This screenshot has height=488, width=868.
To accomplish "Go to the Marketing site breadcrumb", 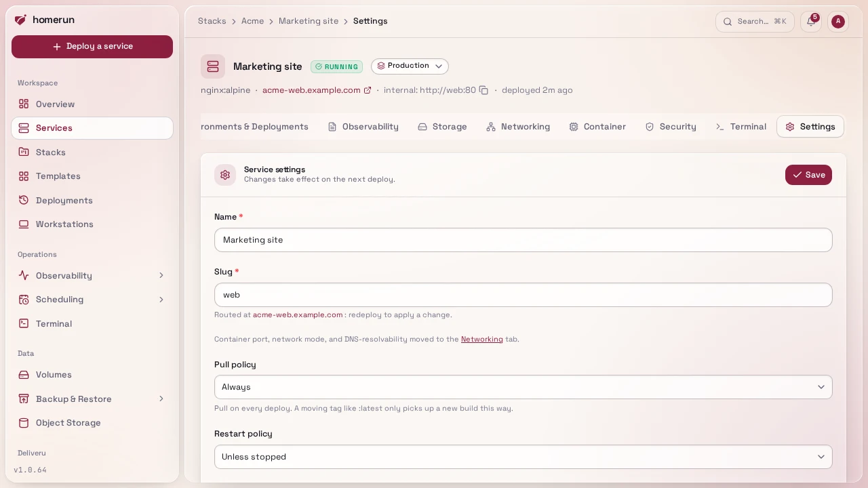I will click(309, 21).
